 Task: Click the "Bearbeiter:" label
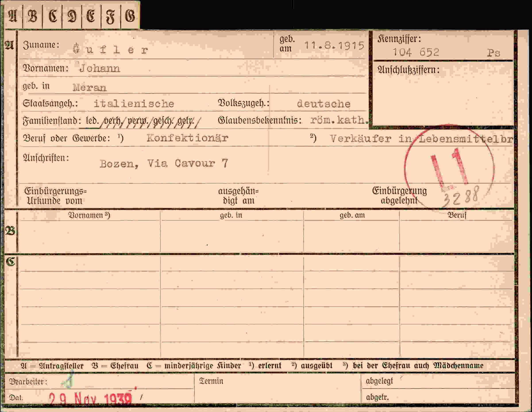(28, 381)
